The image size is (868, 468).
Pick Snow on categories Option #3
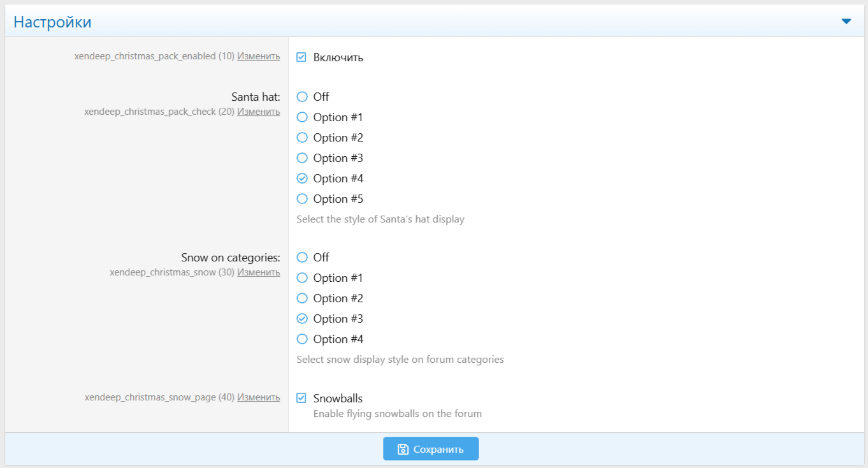point(302,319)
